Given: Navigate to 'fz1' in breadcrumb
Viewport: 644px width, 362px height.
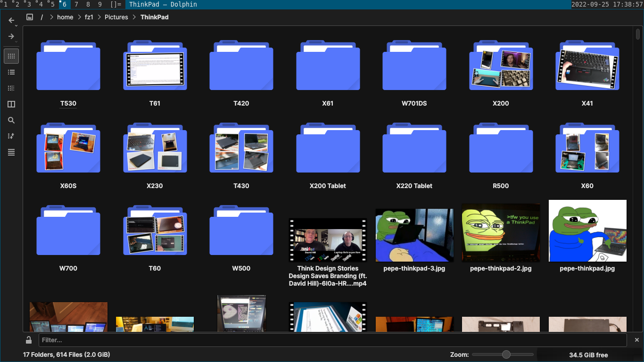Looking at the screenshot, I should [x=89, y=17].
